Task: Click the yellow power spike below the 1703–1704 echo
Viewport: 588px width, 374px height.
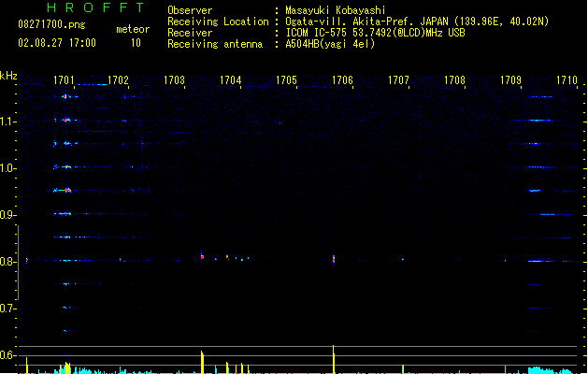Action: [202, 362]
